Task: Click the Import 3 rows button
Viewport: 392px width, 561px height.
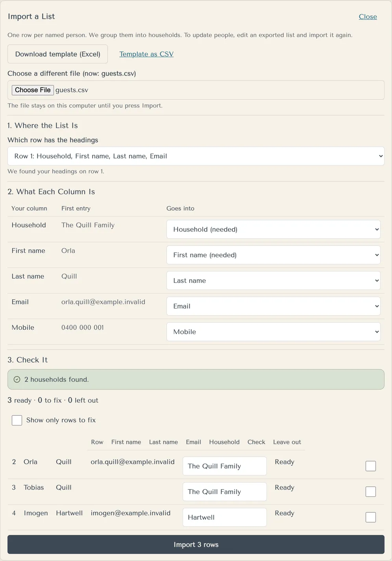Action: click(x=196, y=544)
